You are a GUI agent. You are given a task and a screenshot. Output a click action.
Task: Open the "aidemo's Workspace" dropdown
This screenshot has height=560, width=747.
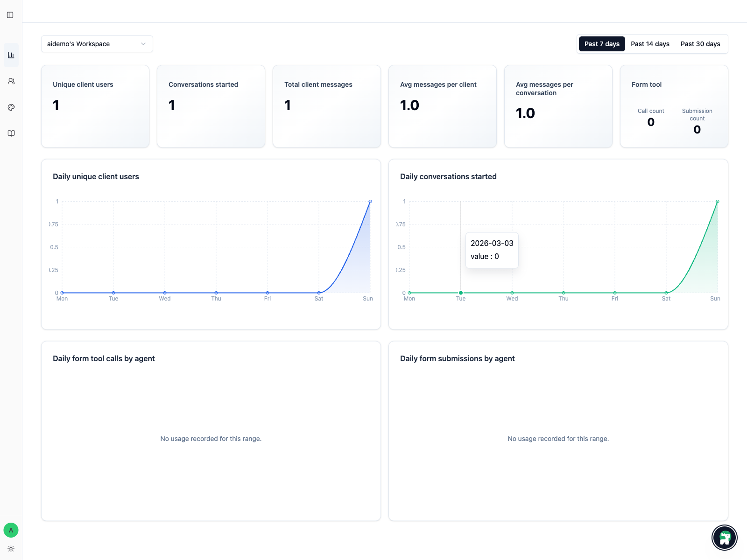click(97, 44)
